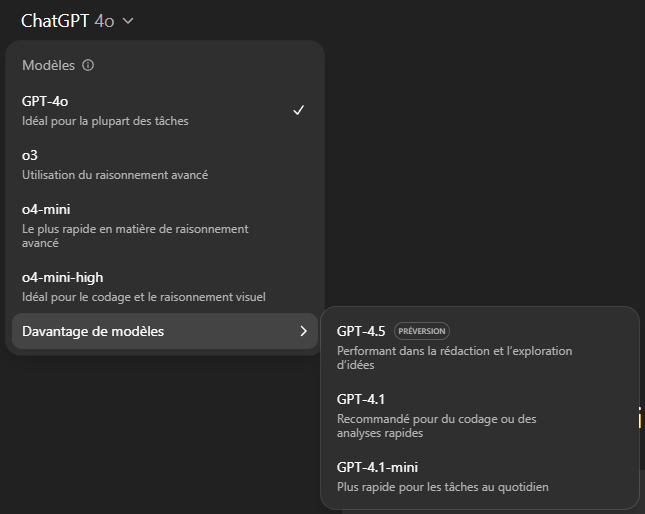The height and width of the screenshot is (514, 645).
Task: Choose the GPT-4.1 model
Action: tap(480, 415)
